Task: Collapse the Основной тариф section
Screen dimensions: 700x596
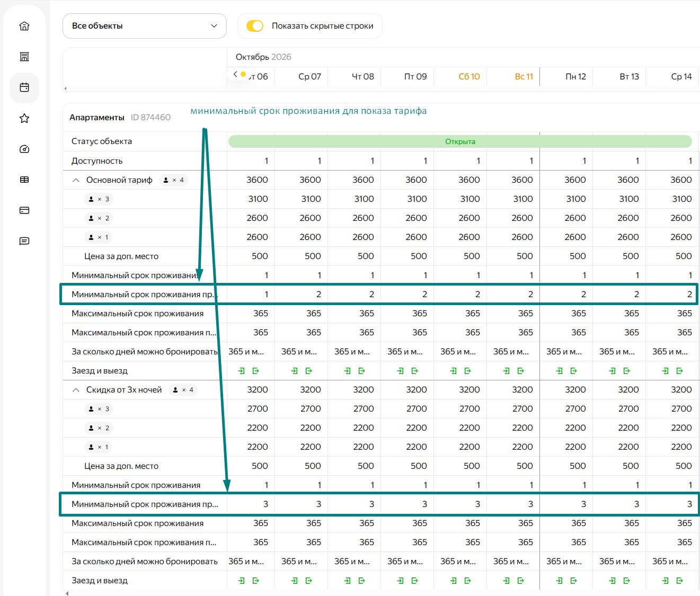Action: tap(76, 180)
